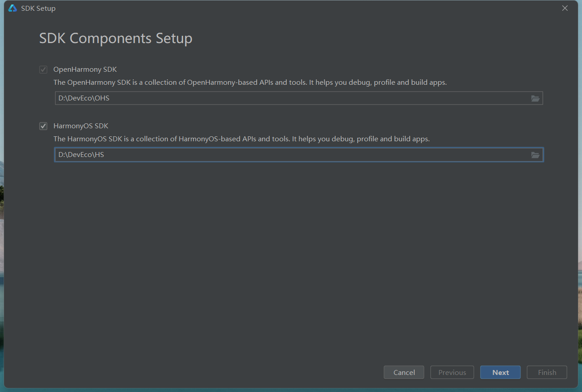582x392 pixels.
Task: Click the Cancel button
Action: point(404,372)
